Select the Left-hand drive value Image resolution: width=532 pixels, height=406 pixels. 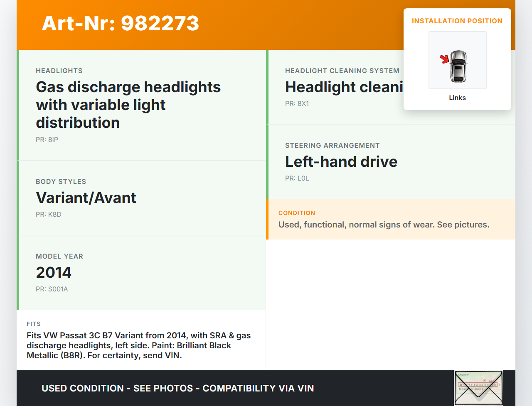point(341,162)
